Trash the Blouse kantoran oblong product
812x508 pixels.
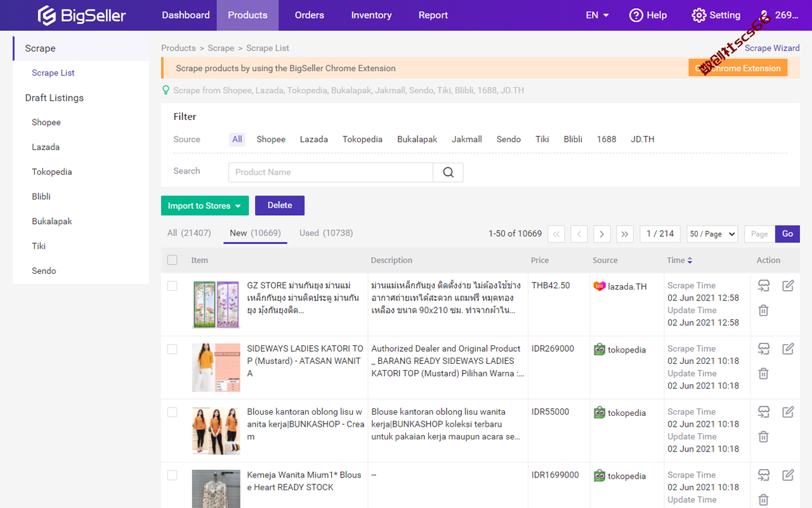(764, 436)
